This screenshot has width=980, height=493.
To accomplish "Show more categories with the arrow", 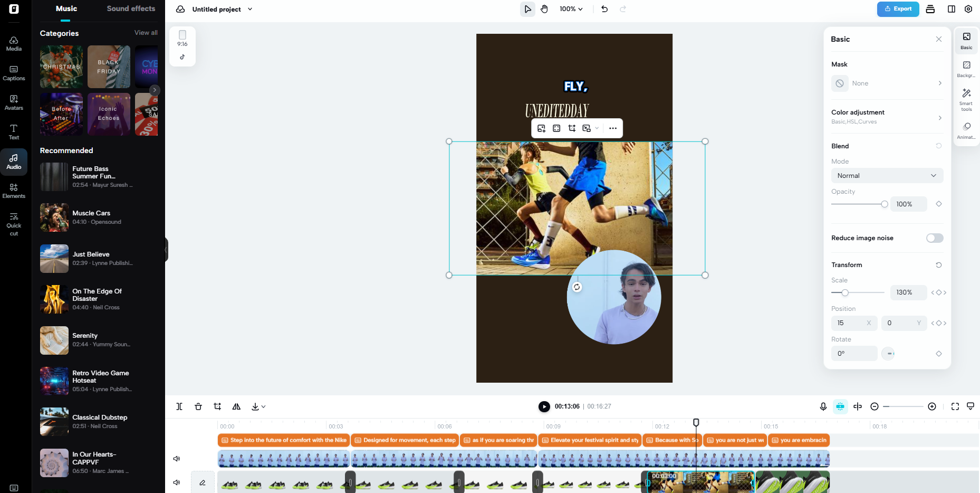I will tap(155, 90).
